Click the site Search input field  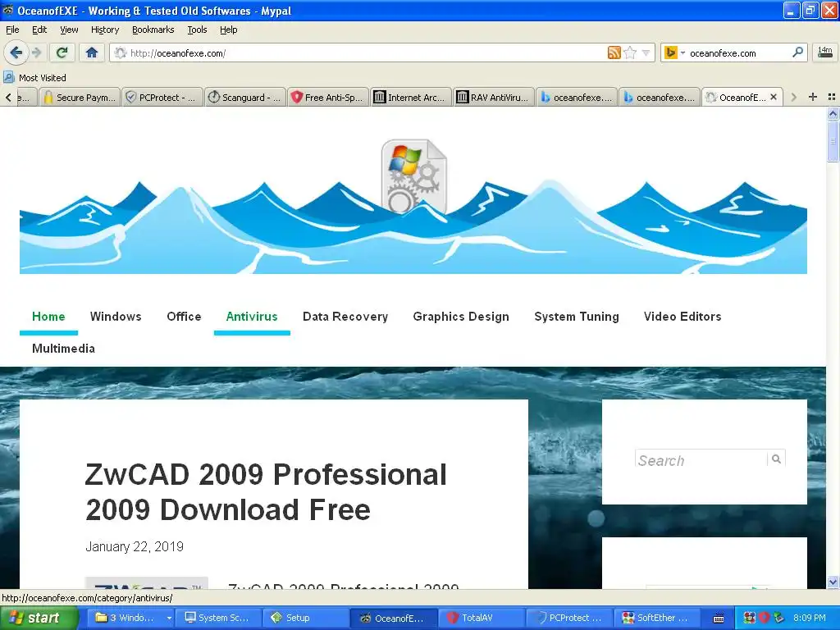(701, 460)
